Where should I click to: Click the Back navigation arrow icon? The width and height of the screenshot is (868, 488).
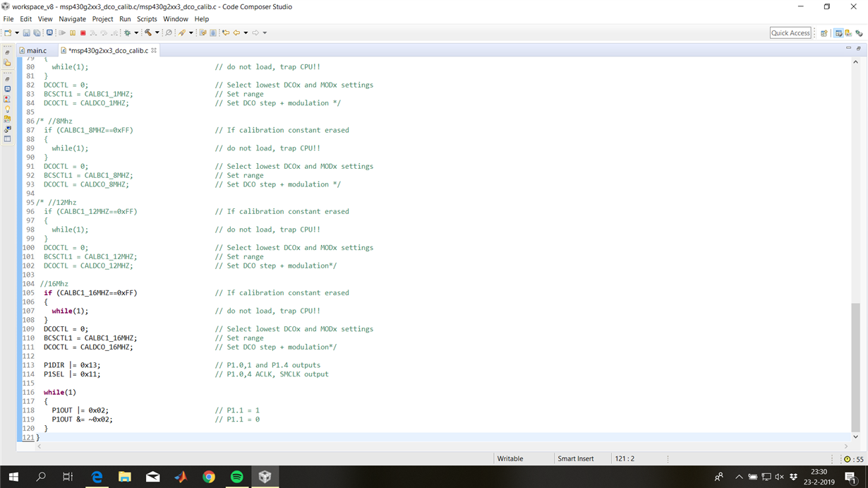236,32
